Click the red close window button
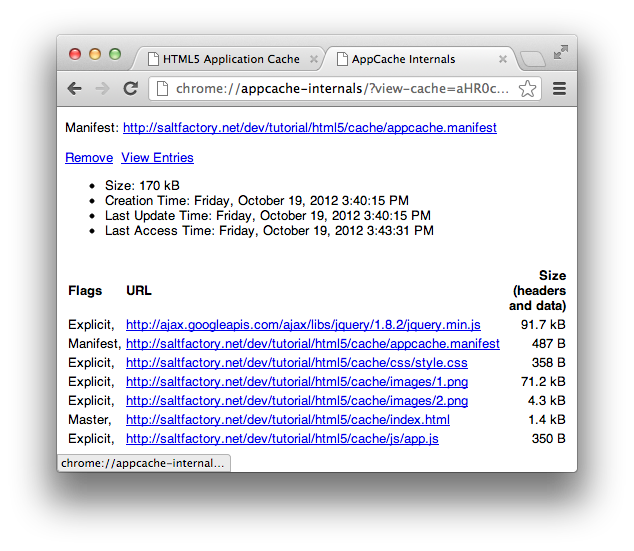This screenshot has width=634, height=551. [x=75, y=54]
